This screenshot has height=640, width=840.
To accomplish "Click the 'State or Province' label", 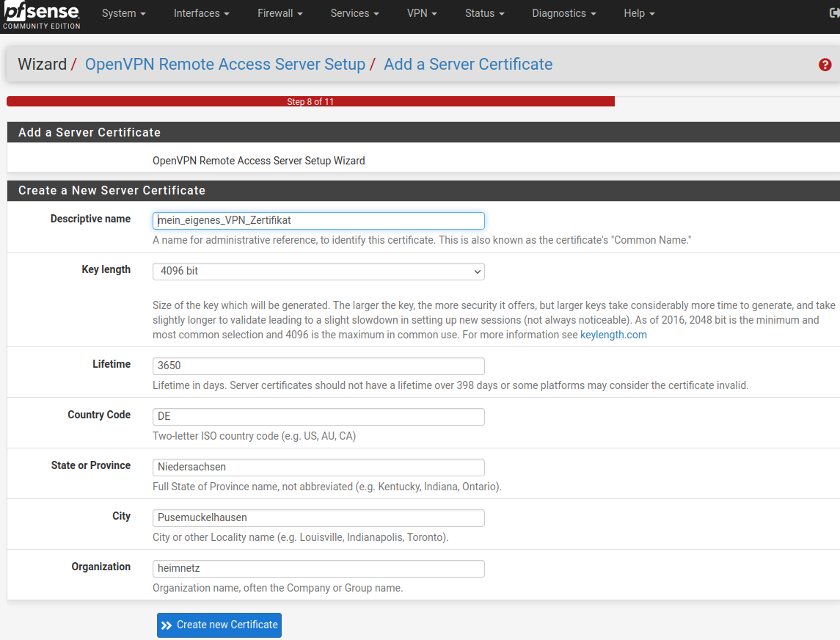I will [x=91, y=465].
